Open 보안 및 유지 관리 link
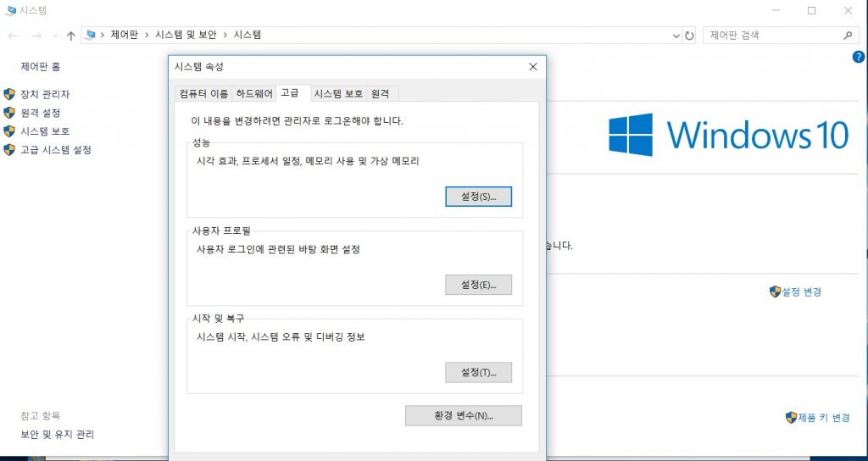Viewport: 868px width, 461px height. click(57, 435)
